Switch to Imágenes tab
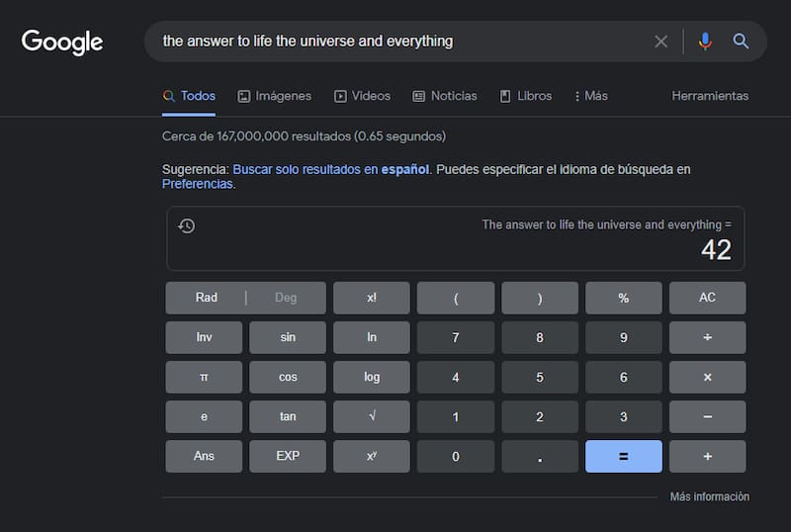The height and width of the screenshot is (532, 791). [x=275, y=96]
